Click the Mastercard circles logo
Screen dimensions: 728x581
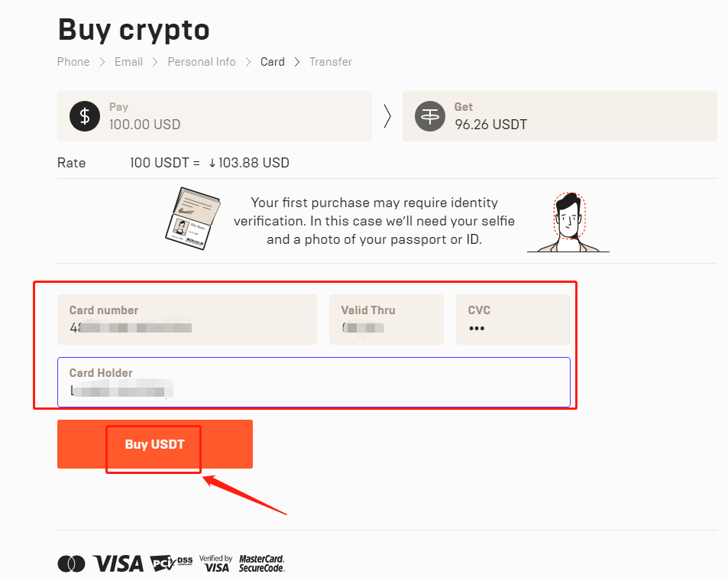point(71,564)
